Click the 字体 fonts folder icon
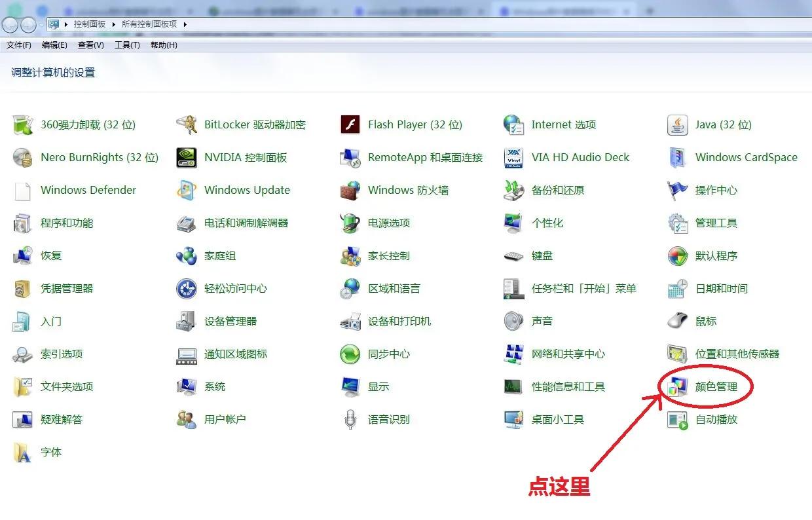The height and width of the screenshot is (520, 812). 23,452
